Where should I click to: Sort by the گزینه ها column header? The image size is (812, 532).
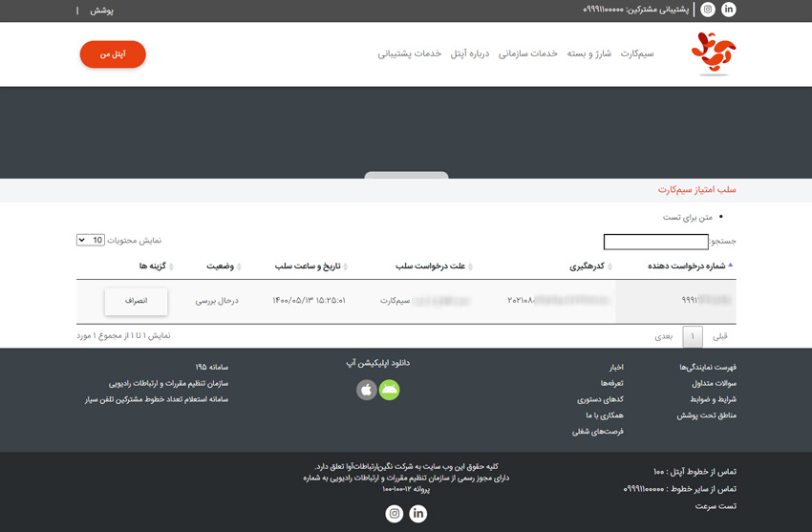click(156, 266)
